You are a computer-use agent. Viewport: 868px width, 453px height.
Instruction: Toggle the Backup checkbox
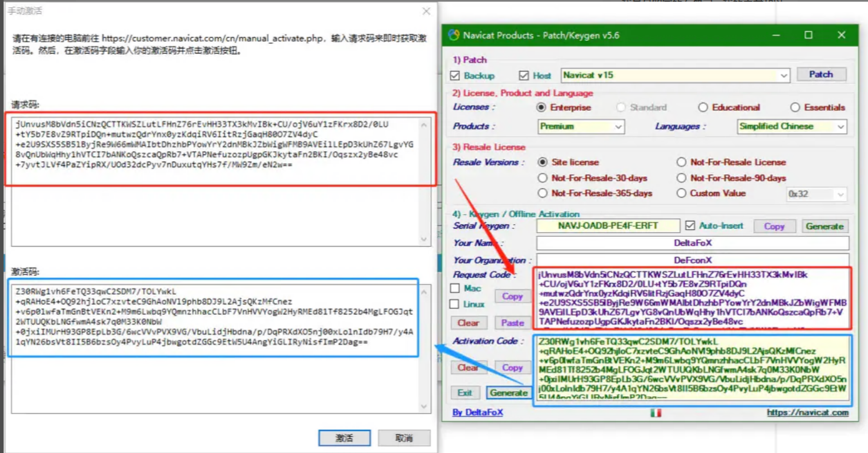pyautogui.click(x=455, y=75)
